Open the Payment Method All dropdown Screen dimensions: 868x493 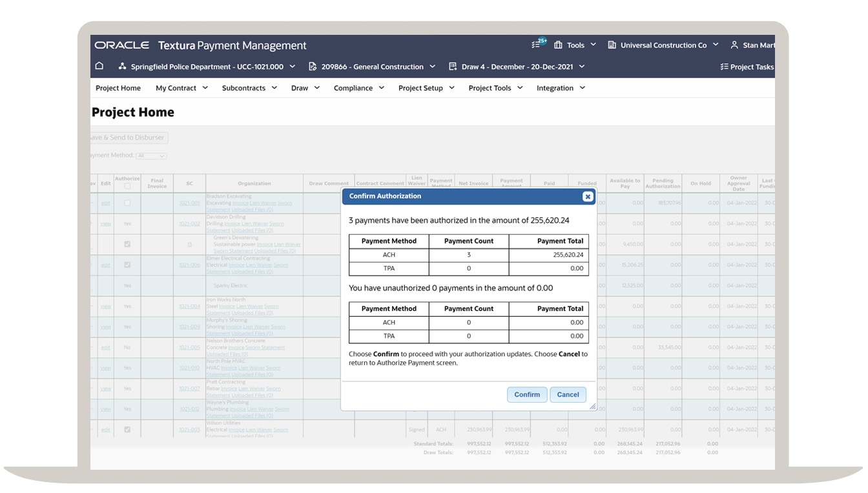tap(152, 156)
